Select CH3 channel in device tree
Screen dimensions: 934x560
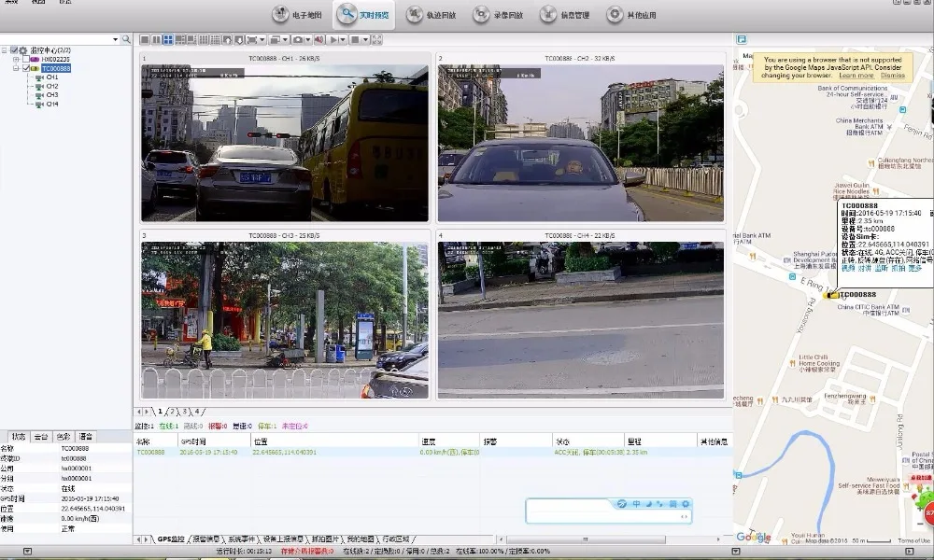pos(51,95)
